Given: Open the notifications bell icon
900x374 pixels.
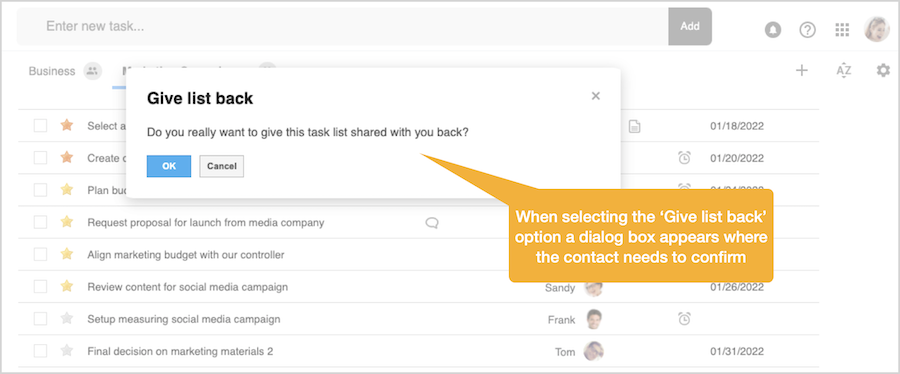Looking at the screenshot, I should pos(773,30).
